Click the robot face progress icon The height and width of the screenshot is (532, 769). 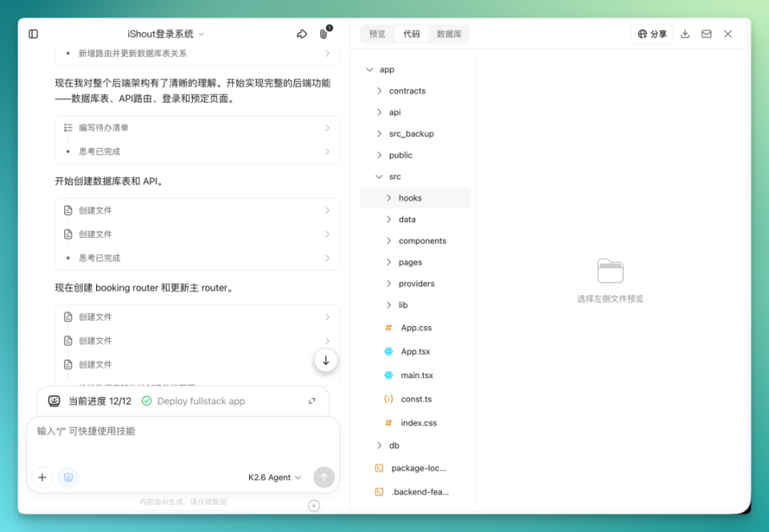click(x=54, y=401)
